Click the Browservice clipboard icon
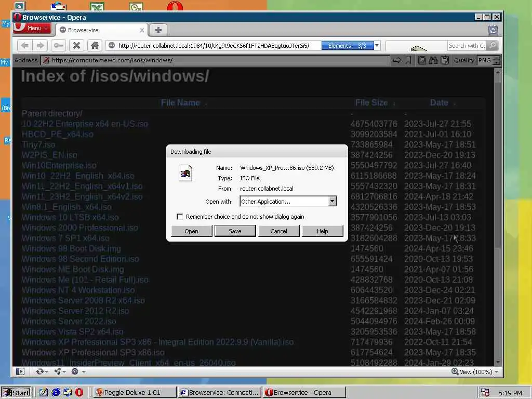532x399 pixels. click(445, 60)
